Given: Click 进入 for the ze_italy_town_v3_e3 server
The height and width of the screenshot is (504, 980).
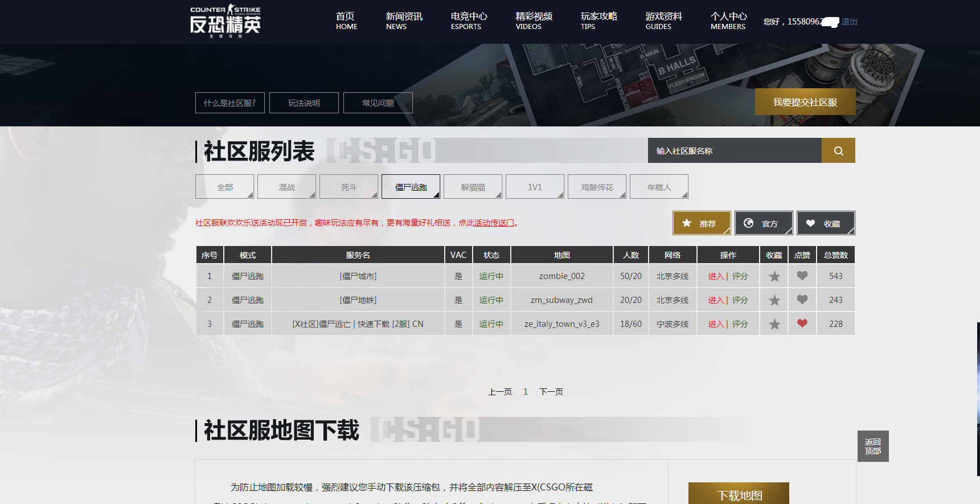Looking at the screenshot, I should (716, 324).
